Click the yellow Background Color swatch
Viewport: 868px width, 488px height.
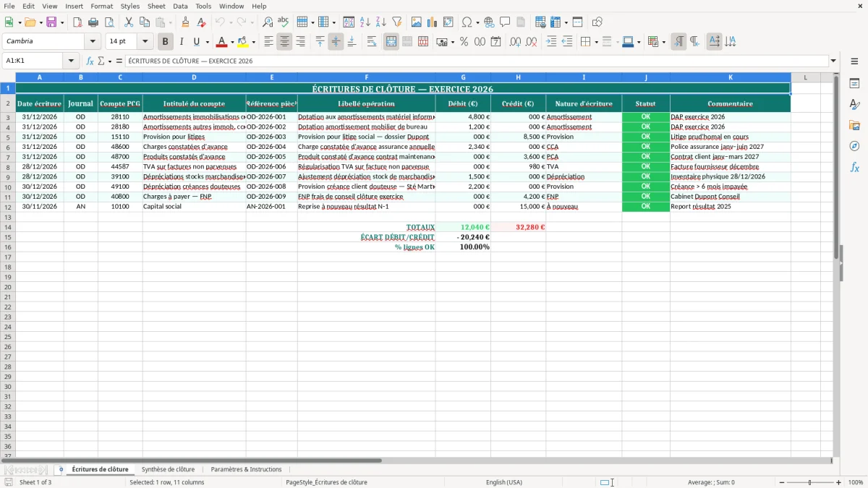[243, 42]
